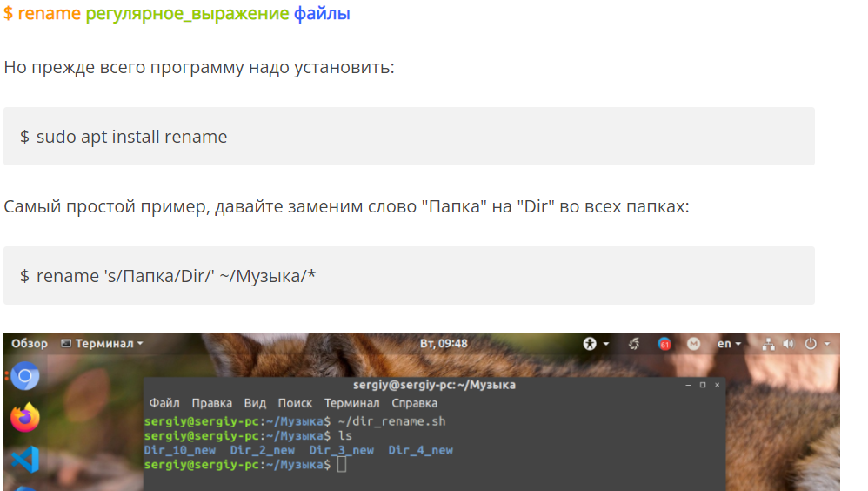Image resolution: width=868 pixels, height=491 pixels.
Task: Click the sudo apt install rename code block
Action: pyautogui.click(x=409, y=137)
